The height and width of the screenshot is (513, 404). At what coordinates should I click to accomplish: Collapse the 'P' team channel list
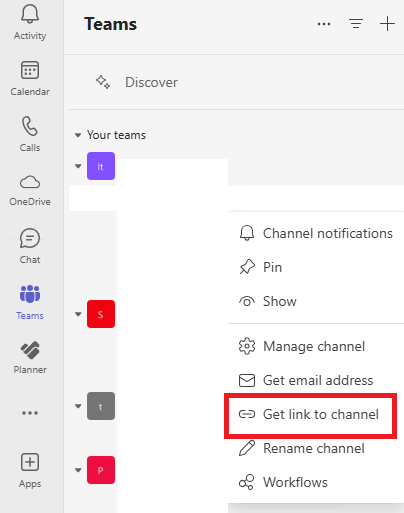tap(78, 470)
